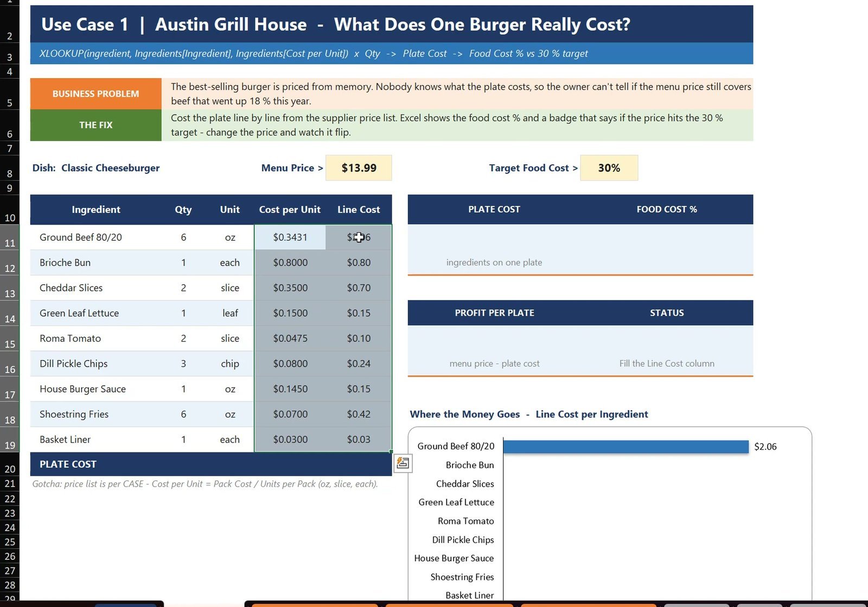
Task: Select the Qty cell for Dill Pickle Chips
Action: [x=183, y=364]
